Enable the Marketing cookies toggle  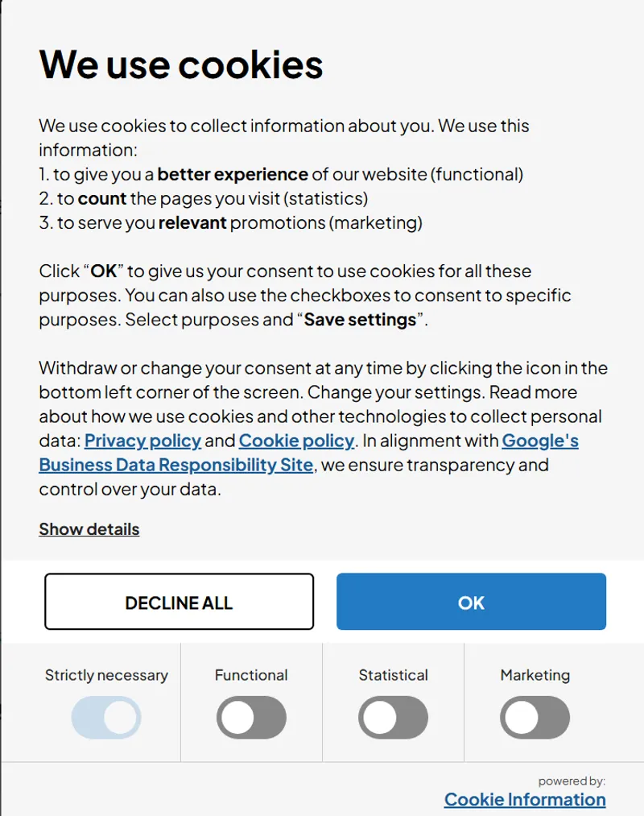tap(535, 717)
